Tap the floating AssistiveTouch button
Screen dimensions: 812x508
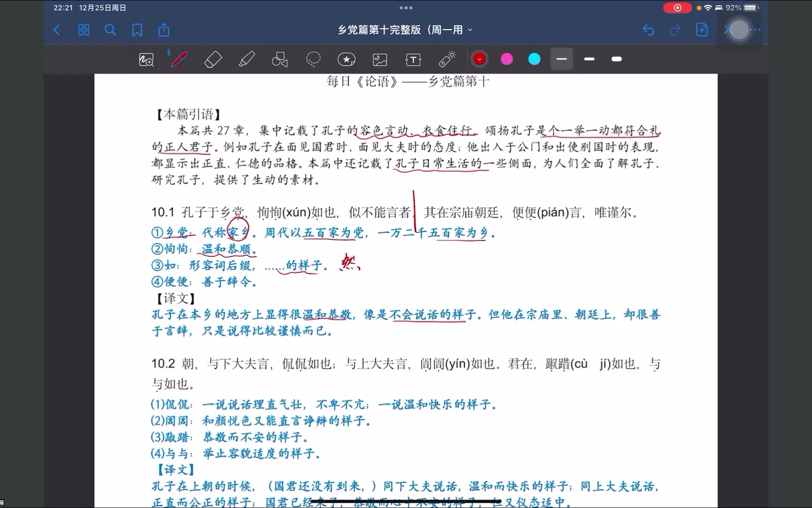tap(739, 30)
